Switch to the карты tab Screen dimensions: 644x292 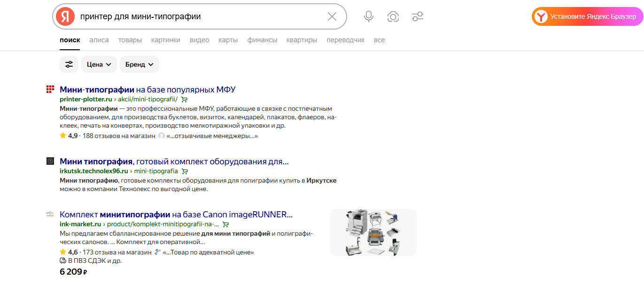(228, 40)
